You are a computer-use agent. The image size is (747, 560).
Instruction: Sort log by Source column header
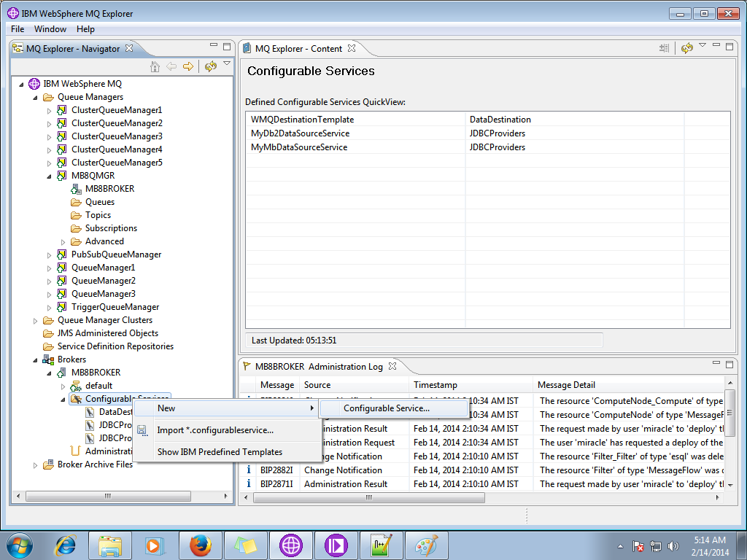click(x=354, y=385)
